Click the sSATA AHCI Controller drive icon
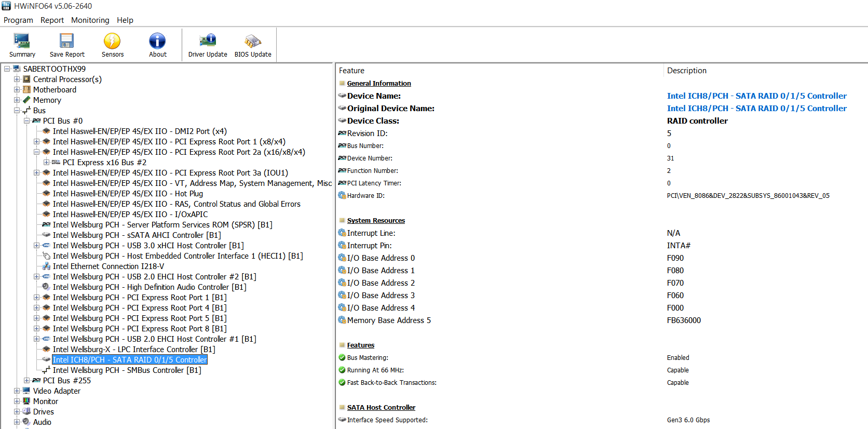This screenshot has height=429, width=868. tap(46, 235)
